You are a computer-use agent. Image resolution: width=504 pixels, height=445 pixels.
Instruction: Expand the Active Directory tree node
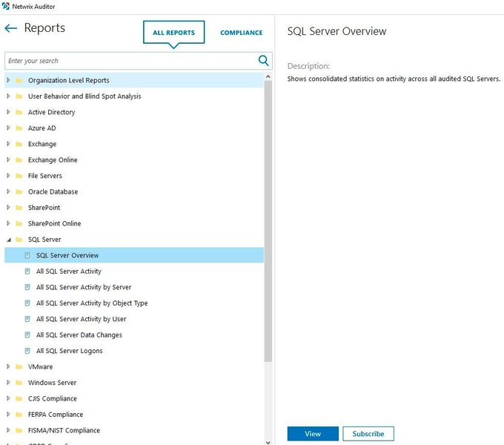point(8,112)
